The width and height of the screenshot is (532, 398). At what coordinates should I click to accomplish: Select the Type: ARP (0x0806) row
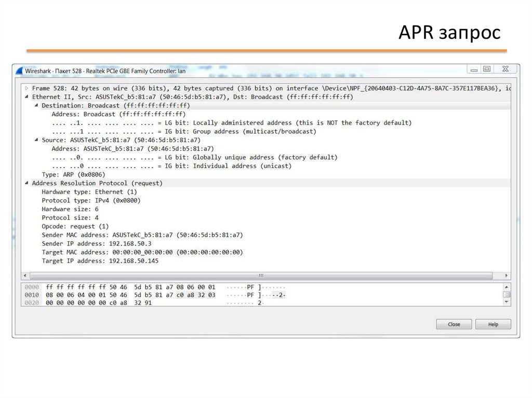73,175
